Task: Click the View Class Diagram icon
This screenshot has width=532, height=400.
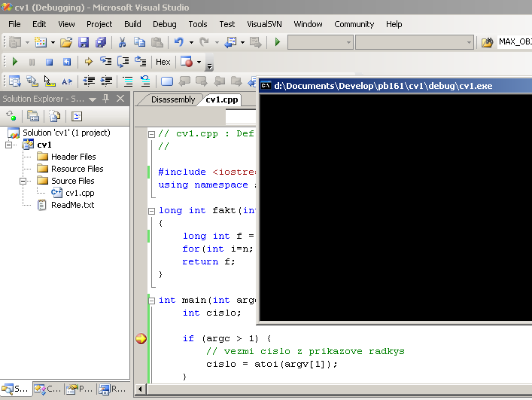Action: point(77,116)
